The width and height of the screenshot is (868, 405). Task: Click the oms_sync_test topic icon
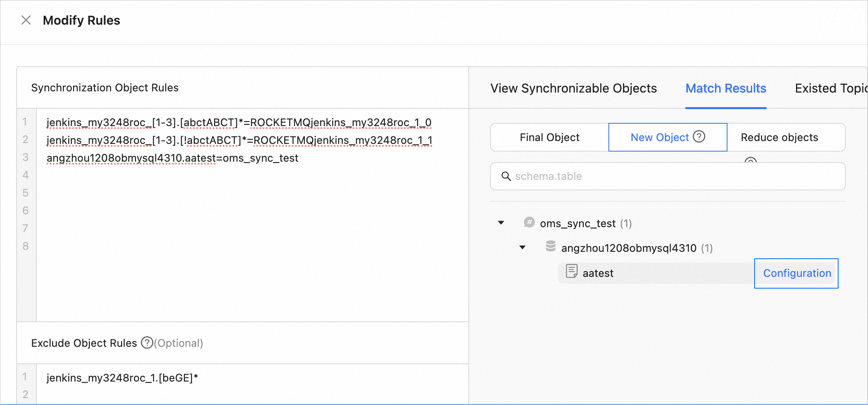(529, 222)
